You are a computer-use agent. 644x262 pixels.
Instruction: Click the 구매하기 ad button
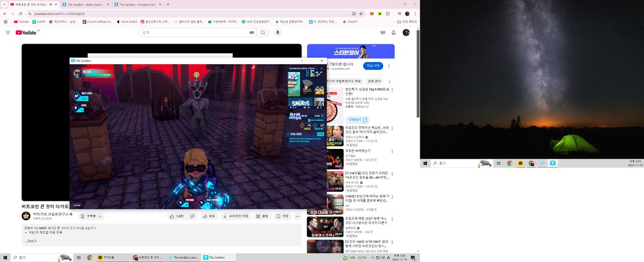pyautogui.click(x=358, y=119)
